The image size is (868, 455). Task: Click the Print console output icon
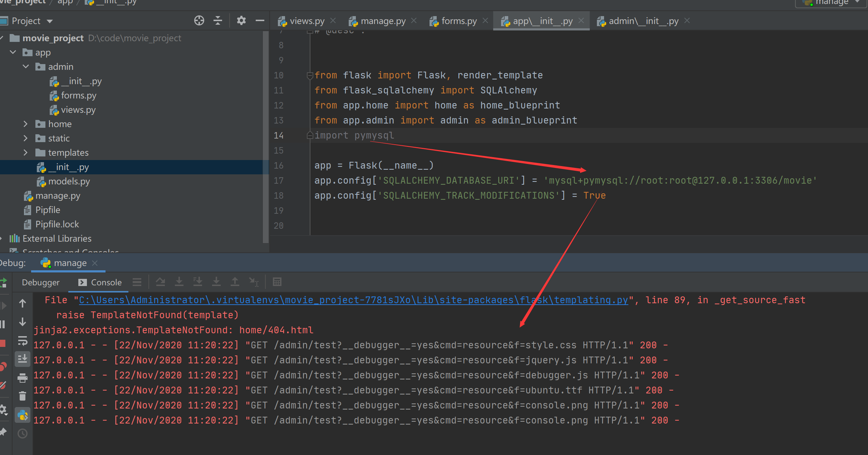point(23,378)
